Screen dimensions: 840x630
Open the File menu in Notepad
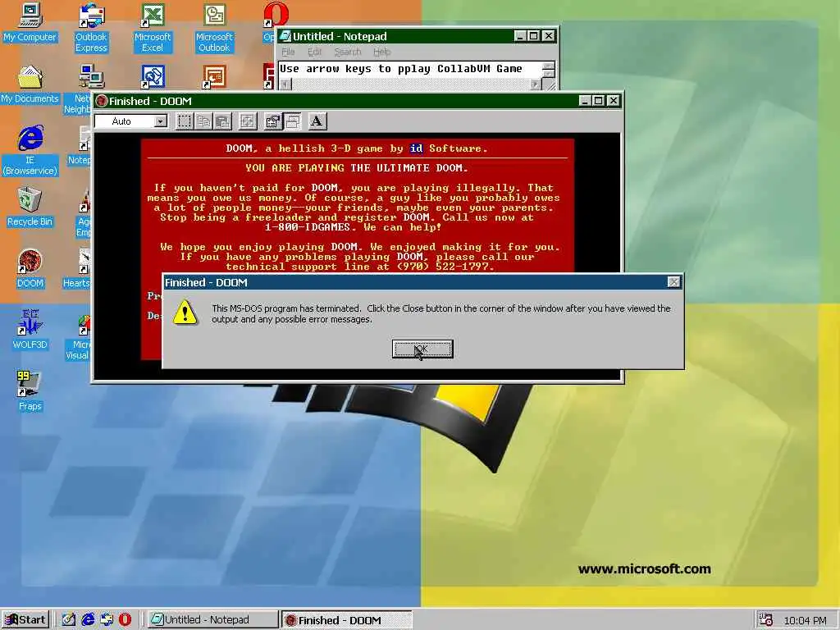pyautogui.click(x=288, y=52)
